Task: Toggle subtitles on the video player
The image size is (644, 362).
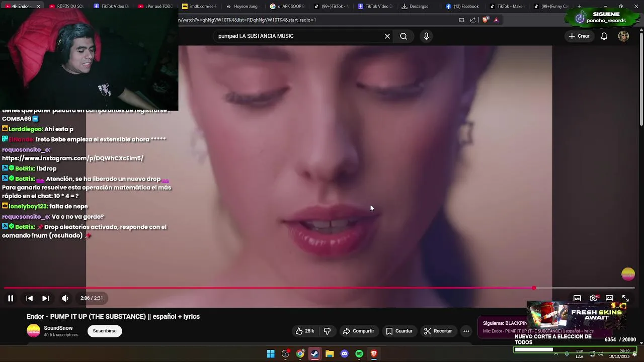Action: [x=577, y=298]
